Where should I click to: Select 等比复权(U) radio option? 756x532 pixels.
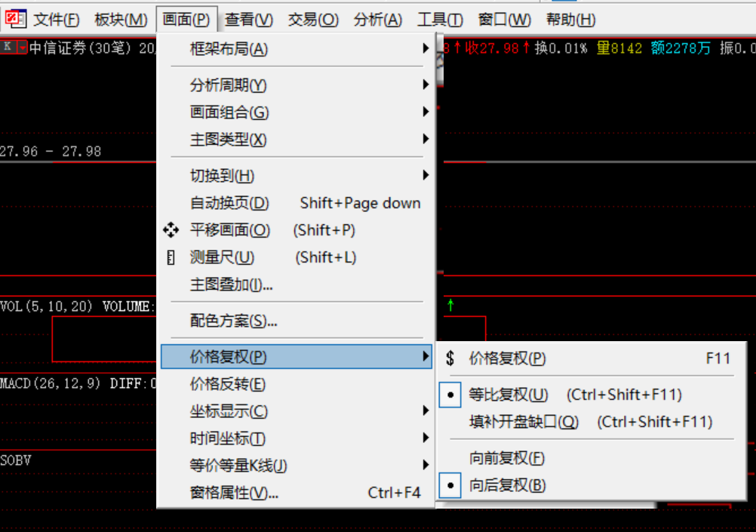[592, 395]
